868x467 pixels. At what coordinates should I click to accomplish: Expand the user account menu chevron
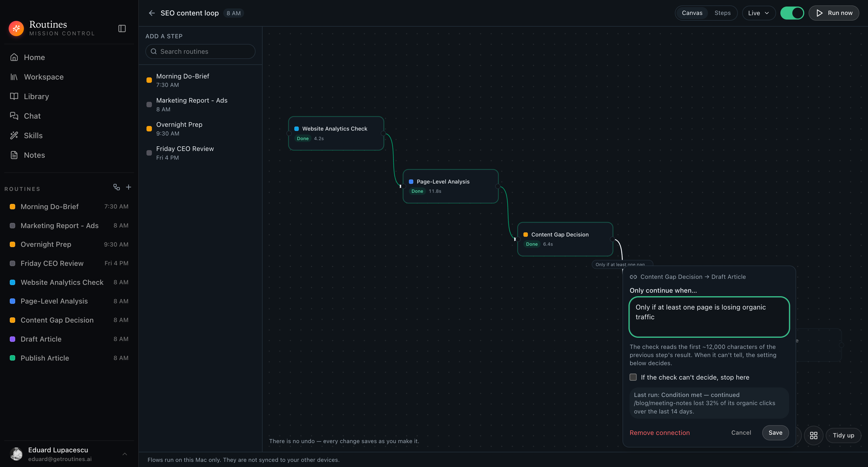(x=125, y=454)
